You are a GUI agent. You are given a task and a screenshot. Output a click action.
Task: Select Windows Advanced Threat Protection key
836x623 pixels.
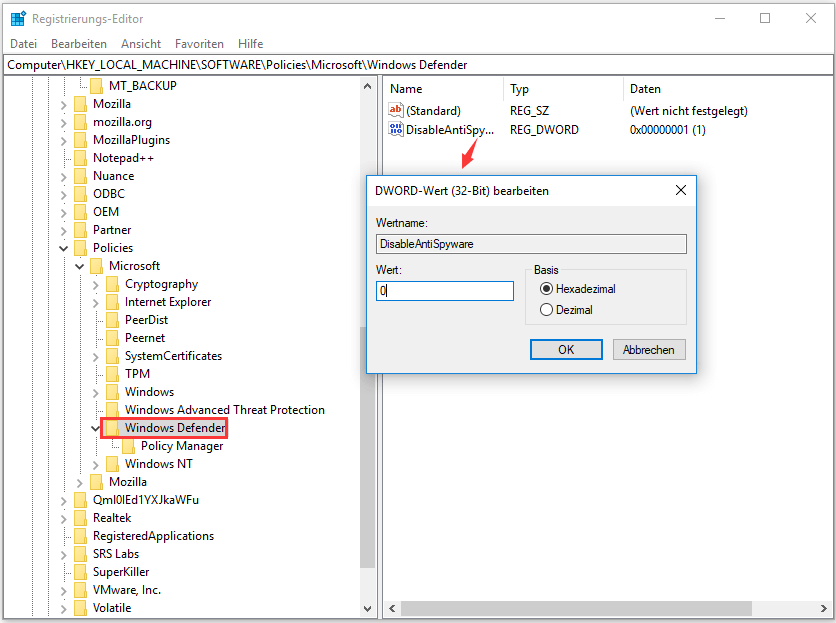(x=224, y=410)
